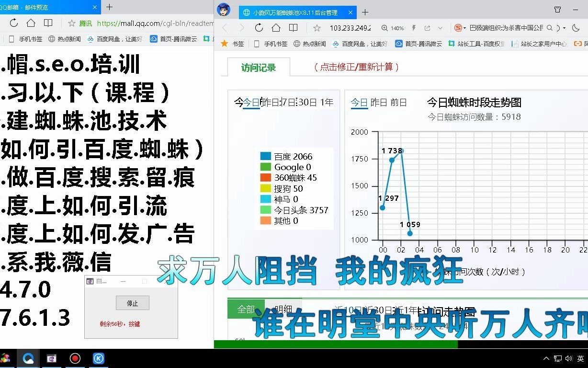Bookmark the mail.qq.com page with star
Viewport: 588px width, 368px height.
[x=72, y=23]
